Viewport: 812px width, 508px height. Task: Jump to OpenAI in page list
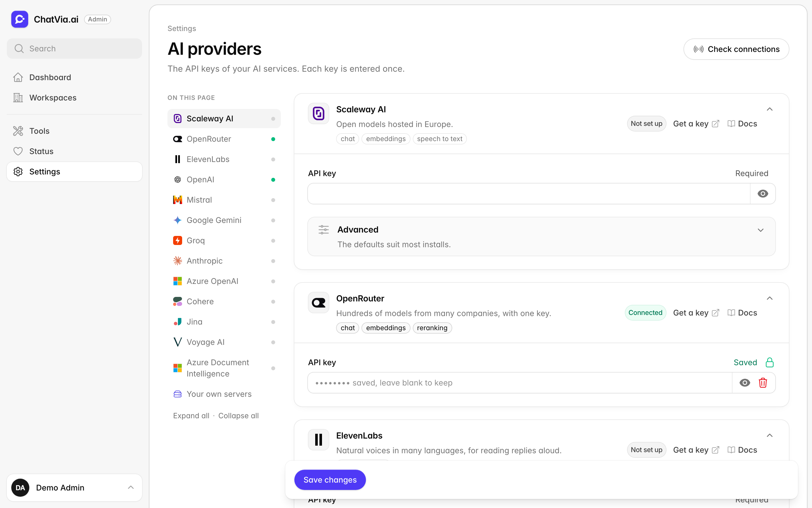coord(224,179)
